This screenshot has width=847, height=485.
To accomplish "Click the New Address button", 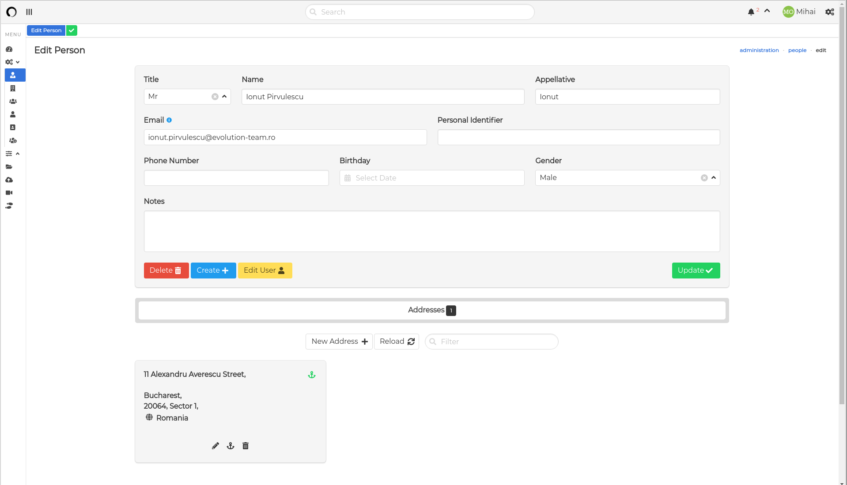I will coord(339,341).
